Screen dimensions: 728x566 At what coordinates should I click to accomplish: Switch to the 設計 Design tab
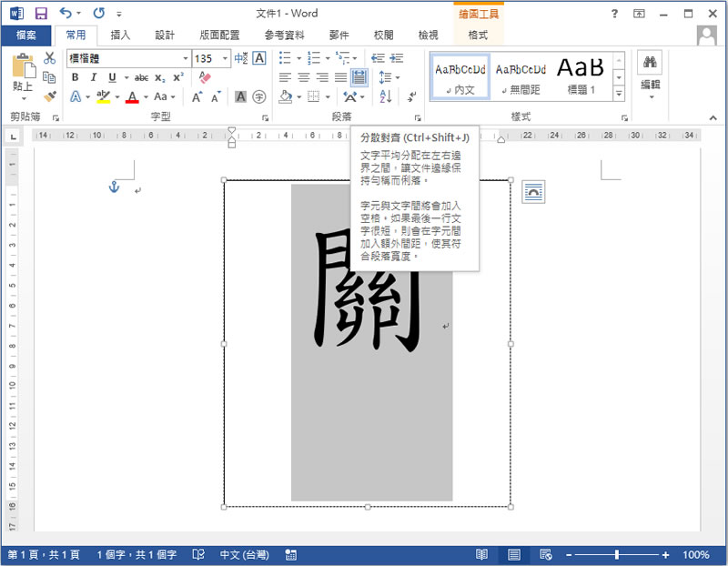[x=165, y=35]
